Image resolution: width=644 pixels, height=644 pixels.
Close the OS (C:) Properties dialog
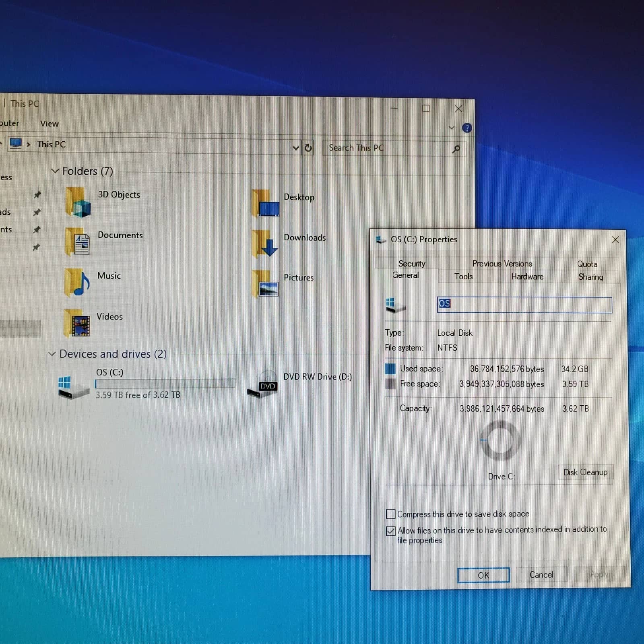pos(615,240)
